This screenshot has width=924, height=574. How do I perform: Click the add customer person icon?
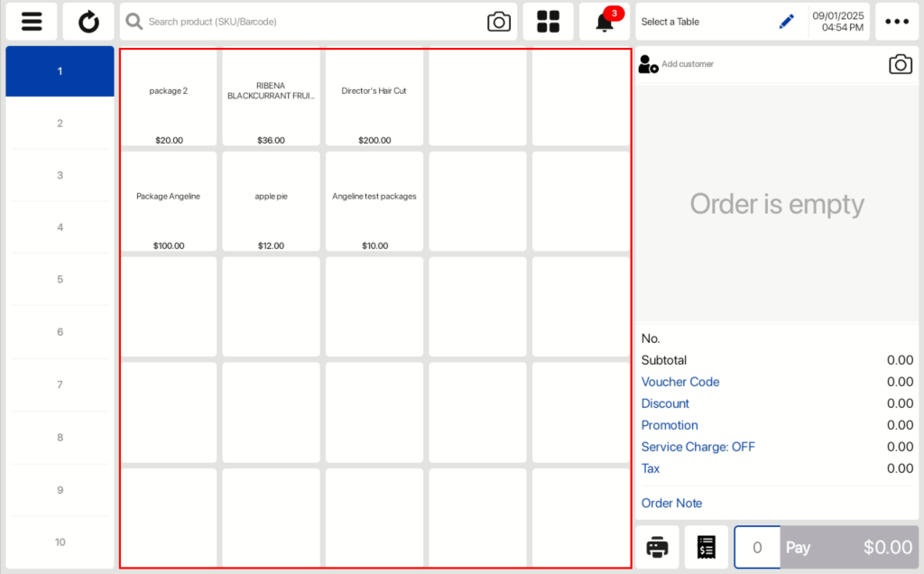click(x=648, y=64)
